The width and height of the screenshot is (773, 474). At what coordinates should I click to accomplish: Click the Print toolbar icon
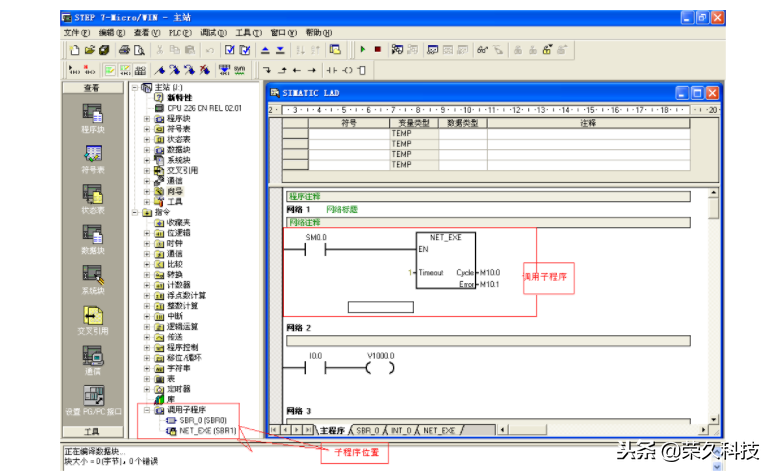(125, 50)
